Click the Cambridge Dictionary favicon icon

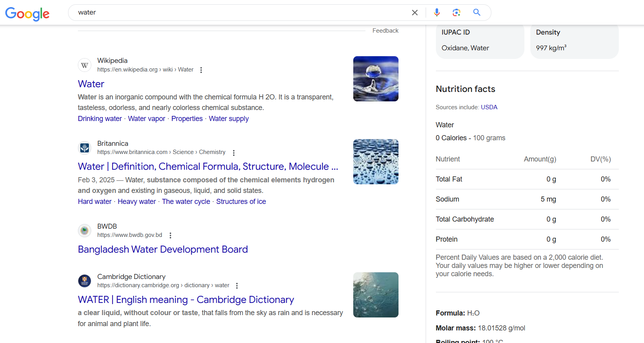[85, 281]
